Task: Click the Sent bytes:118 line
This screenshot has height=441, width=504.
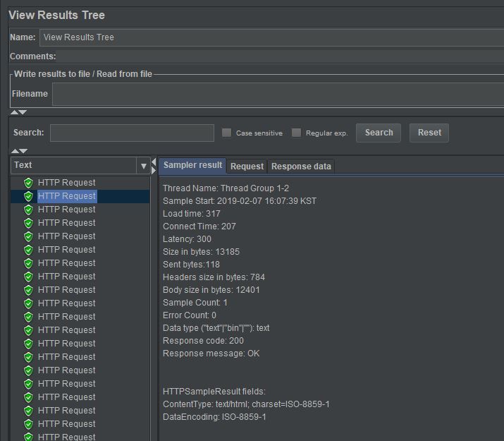Action: (x=191, y=265)
